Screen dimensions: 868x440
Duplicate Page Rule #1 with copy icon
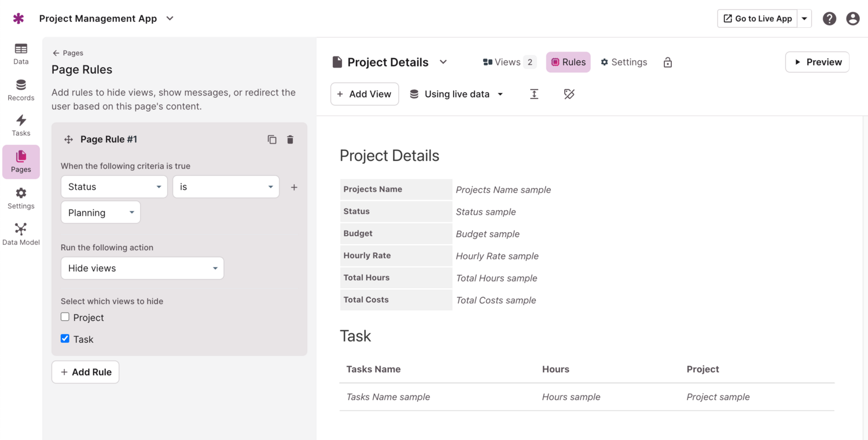[272, 140]
